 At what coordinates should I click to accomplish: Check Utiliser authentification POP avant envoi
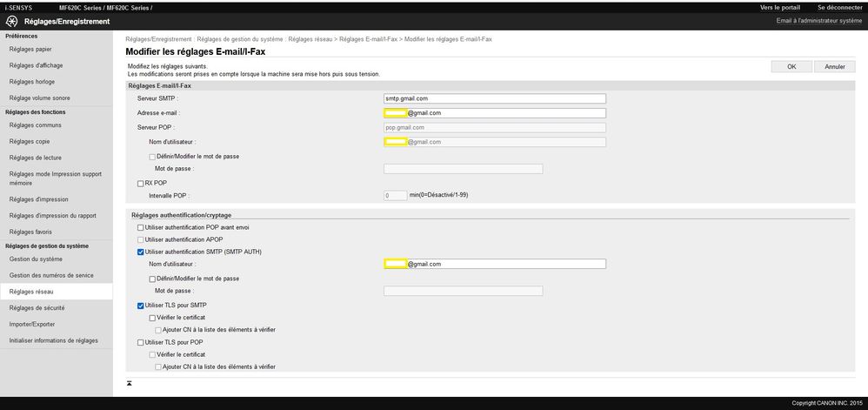[x=141, y=227]
